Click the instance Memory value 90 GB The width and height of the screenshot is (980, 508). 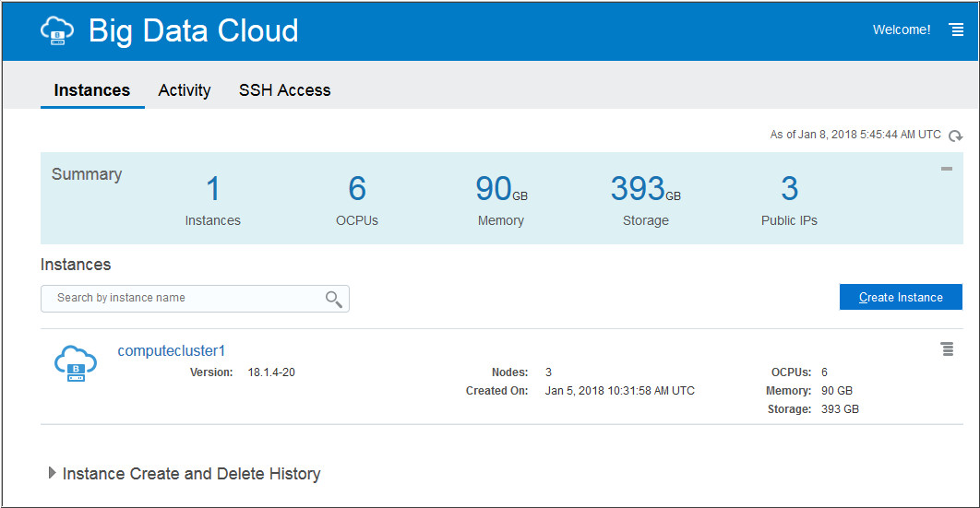click(x=836, y=391)
